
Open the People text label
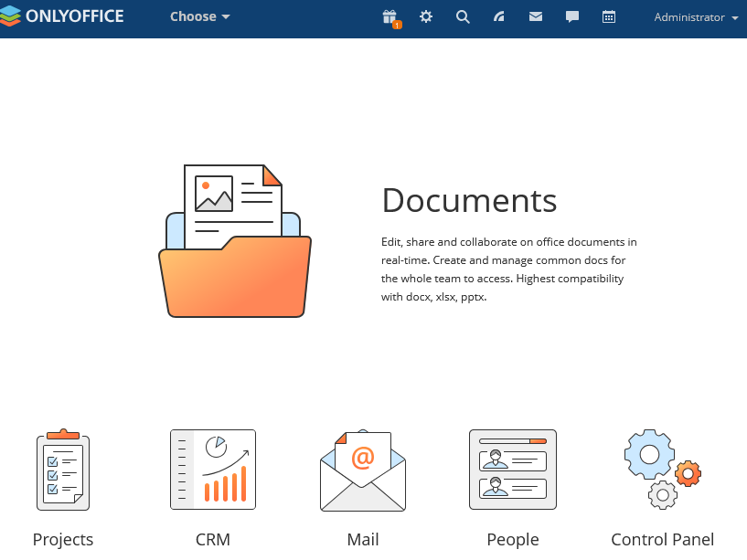(513, 539)
